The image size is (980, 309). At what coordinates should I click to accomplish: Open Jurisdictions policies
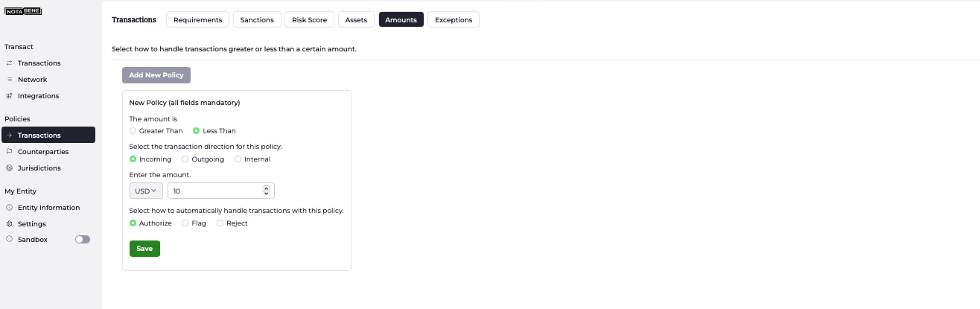[39, 168]
